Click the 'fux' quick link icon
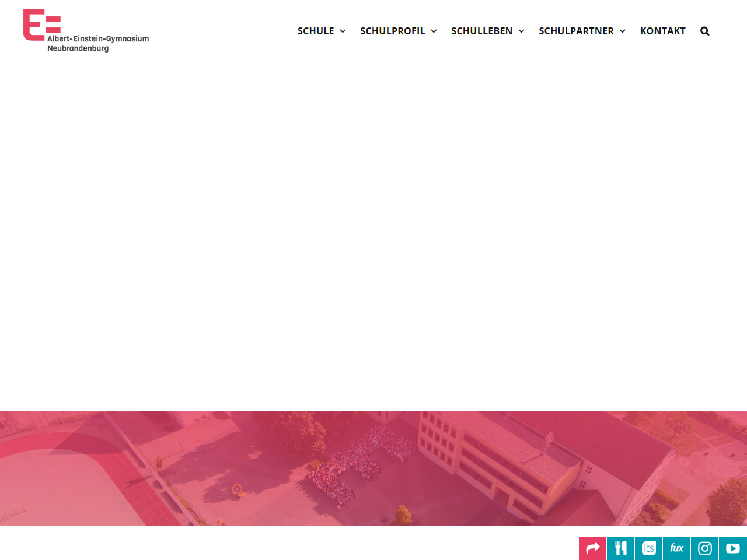 676,548
